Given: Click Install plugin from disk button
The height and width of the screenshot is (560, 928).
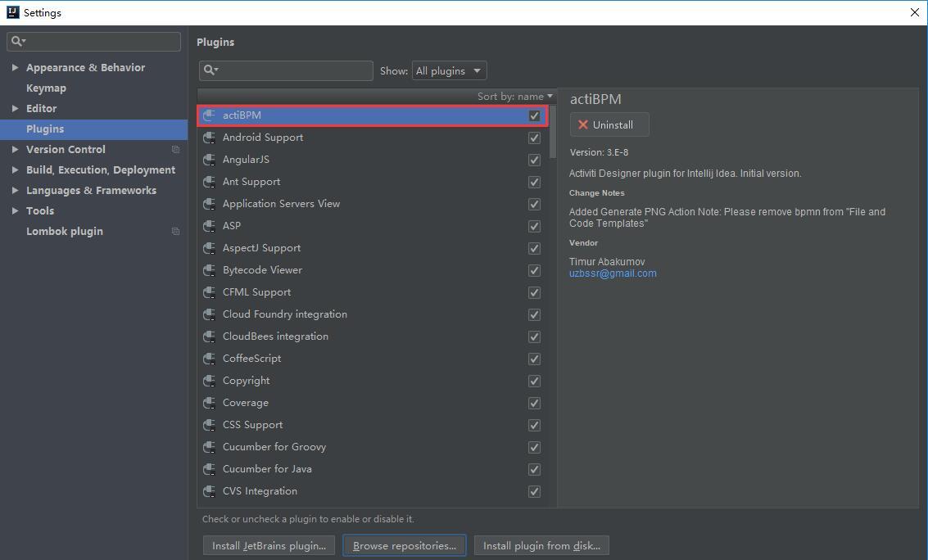Looking at the screenshot, I should (541, 546).
